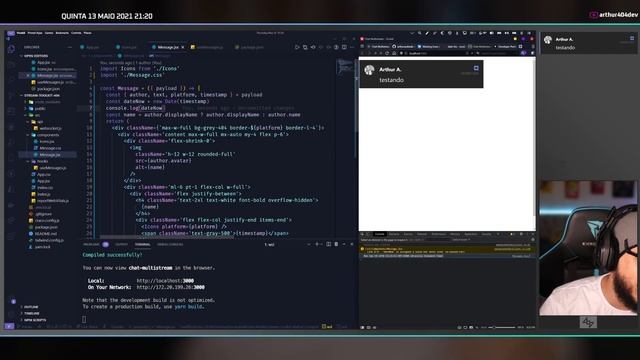Screen dimensions: 640x360
Task: Click the editor minimap preview
Action: 345,68
